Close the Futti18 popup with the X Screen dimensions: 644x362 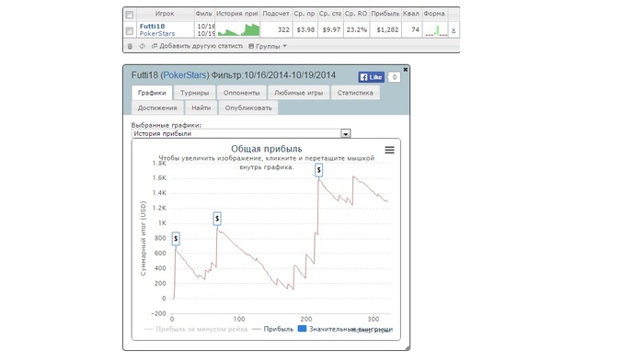tap(406, 70)
